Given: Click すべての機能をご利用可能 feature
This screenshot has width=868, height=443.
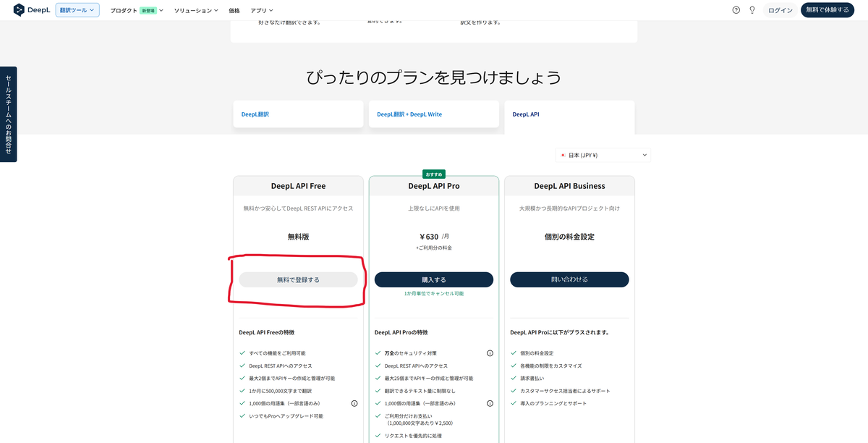Looking at the screenshot, I should 278,353.
